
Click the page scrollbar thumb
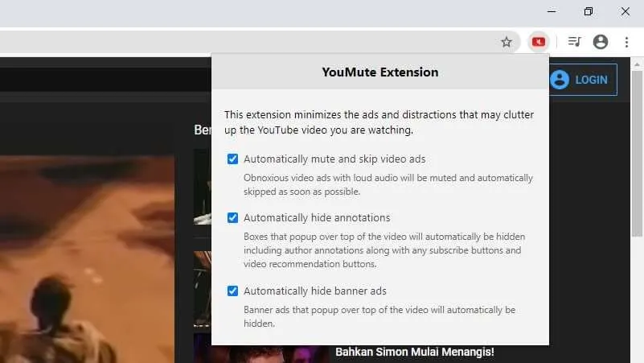[x=637, y=154]
